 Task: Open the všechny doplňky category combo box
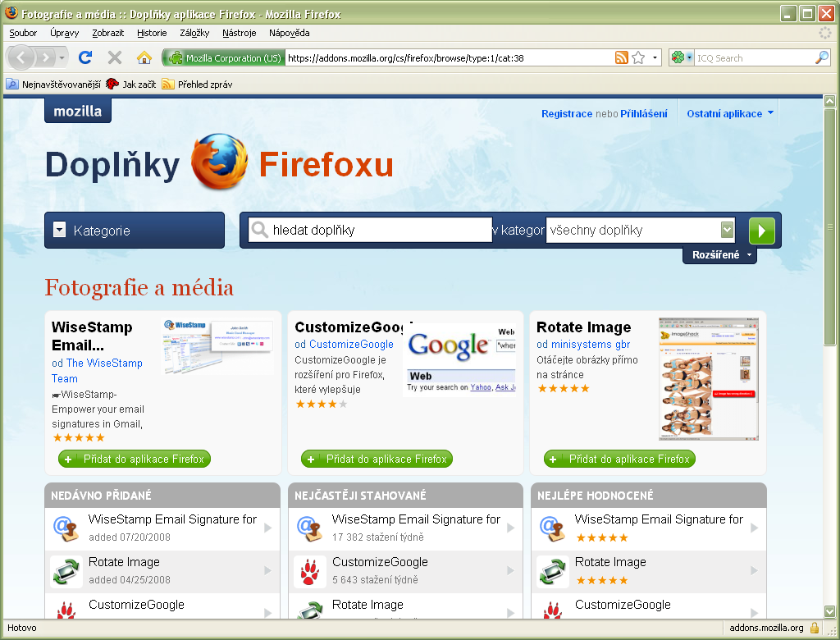640,230
